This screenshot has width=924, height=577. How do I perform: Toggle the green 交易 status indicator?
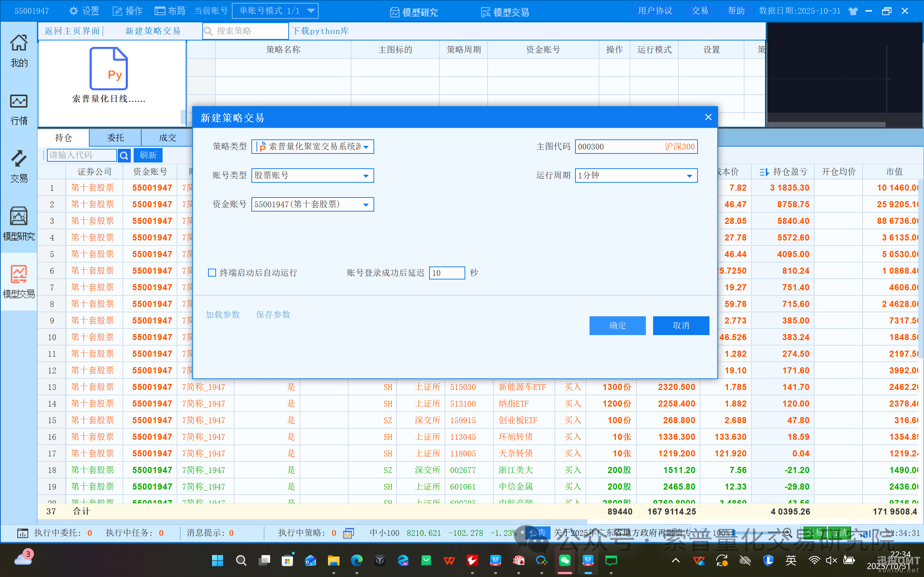(815, 533)
